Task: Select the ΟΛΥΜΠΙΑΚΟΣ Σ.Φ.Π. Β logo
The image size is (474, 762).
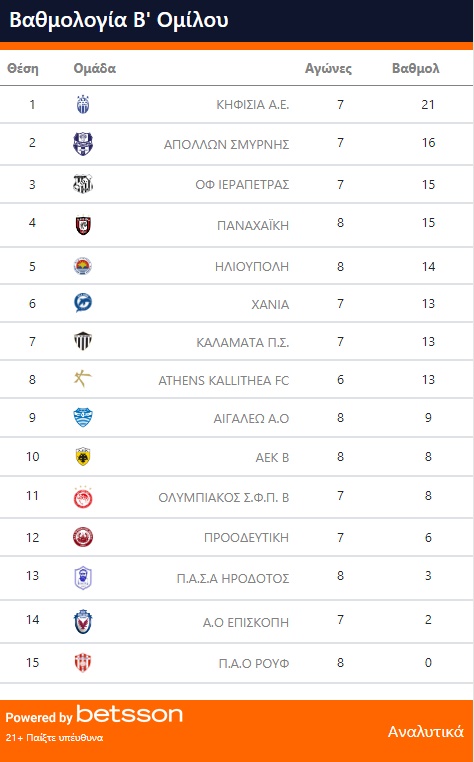Action: (83, 497)
